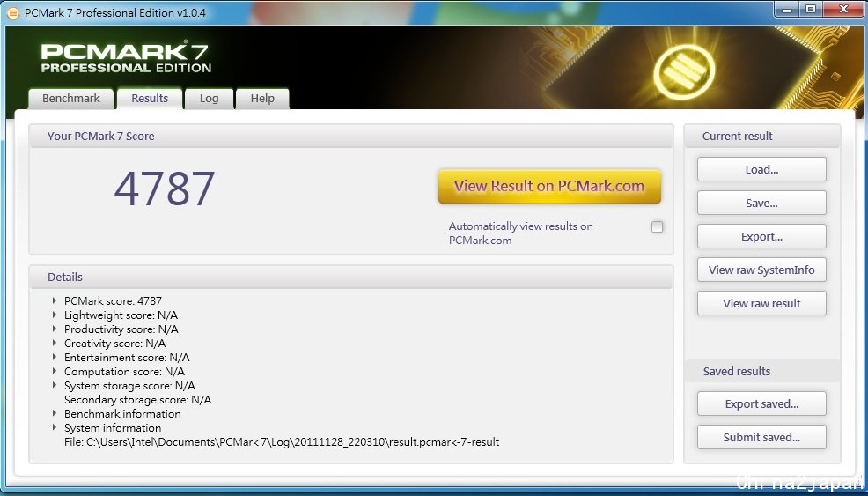Expand the Computation score row
868x496 pixels.
tap(55, 371)
